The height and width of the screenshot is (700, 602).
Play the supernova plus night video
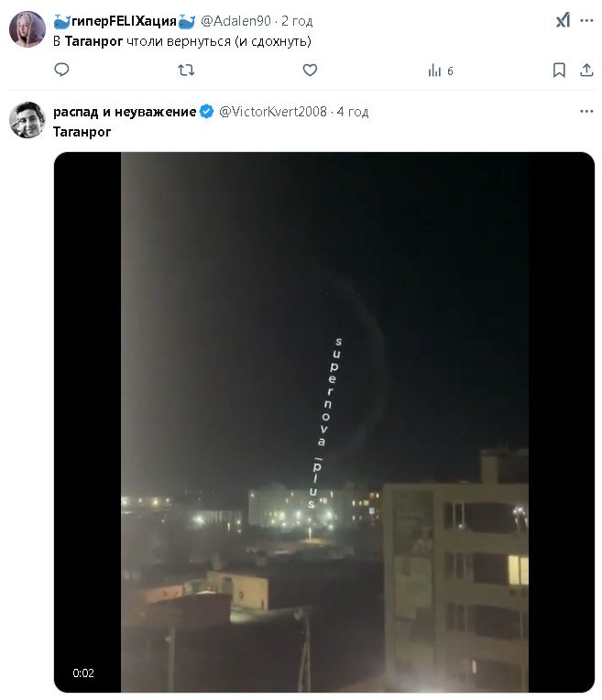[x=324, y=421]
